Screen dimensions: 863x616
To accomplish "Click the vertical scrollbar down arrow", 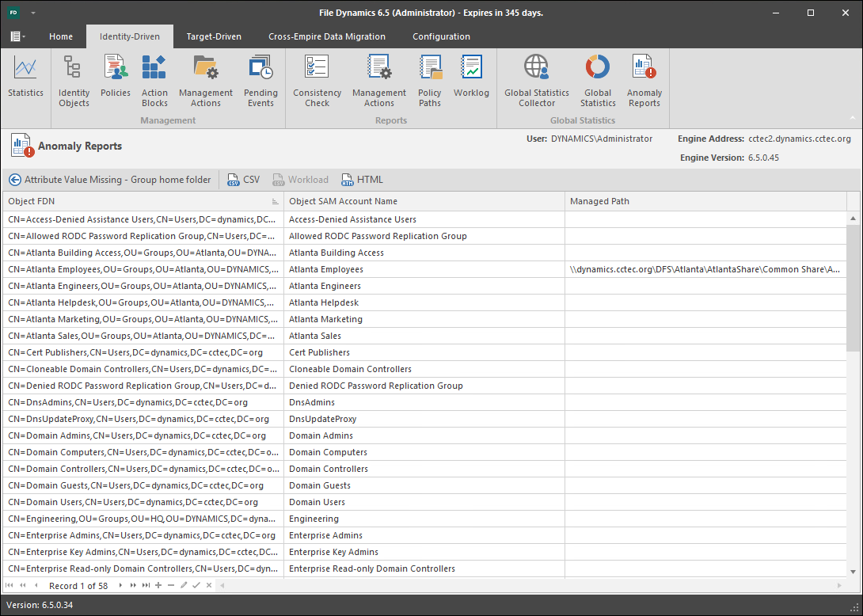I will pos(853,571).
